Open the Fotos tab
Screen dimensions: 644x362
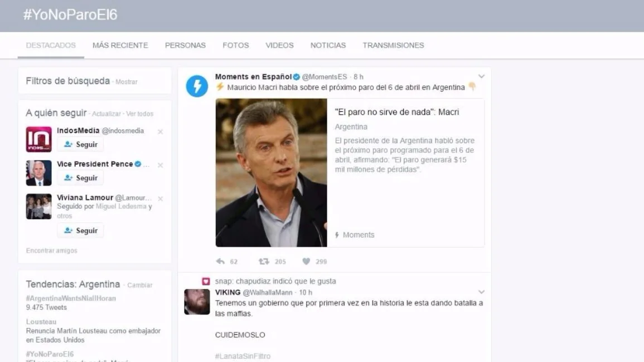[236, 45]
